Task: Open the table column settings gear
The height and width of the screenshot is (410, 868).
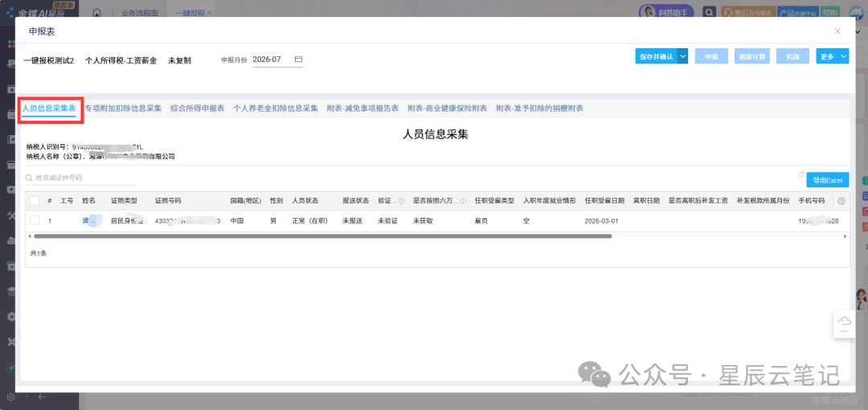Action: coord(841,200)
